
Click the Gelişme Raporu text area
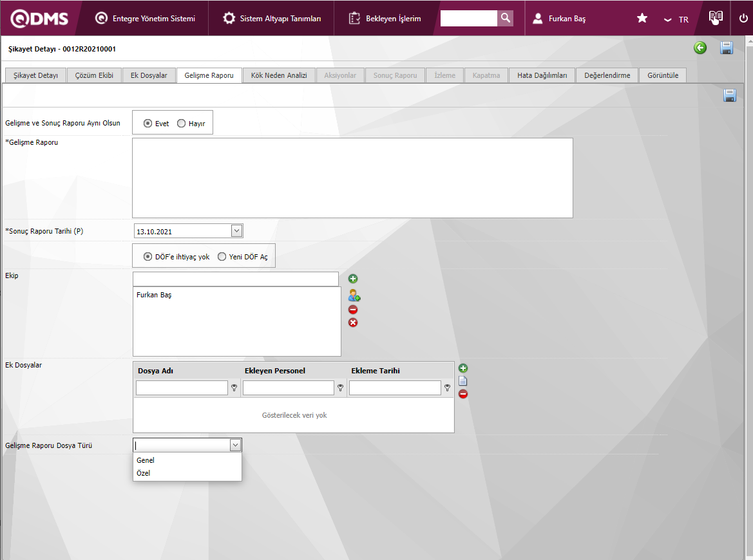click(352, 178)
